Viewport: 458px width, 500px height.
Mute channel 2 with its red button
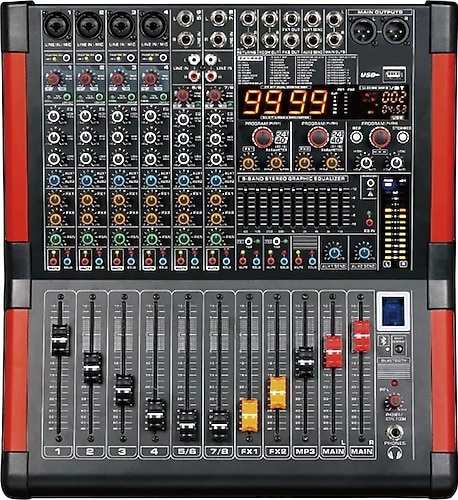pyautogui.click(x=85, y=261)
